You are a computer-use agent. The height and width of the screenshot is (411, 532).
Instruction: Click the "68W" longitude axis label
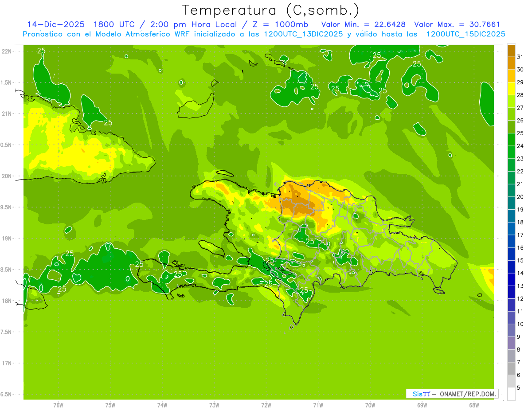(473, 405)
